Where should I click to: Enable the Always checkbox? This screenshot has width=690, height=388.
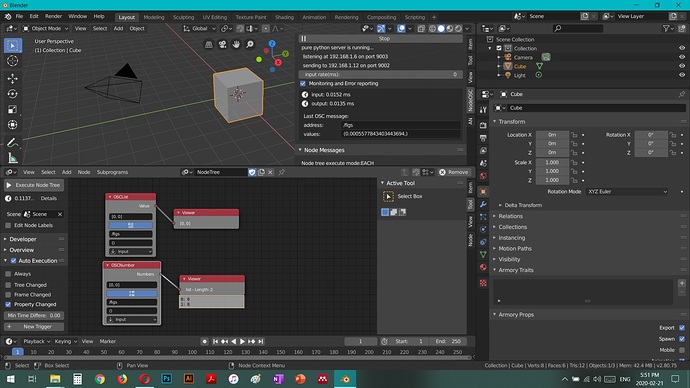click(8, 274)
